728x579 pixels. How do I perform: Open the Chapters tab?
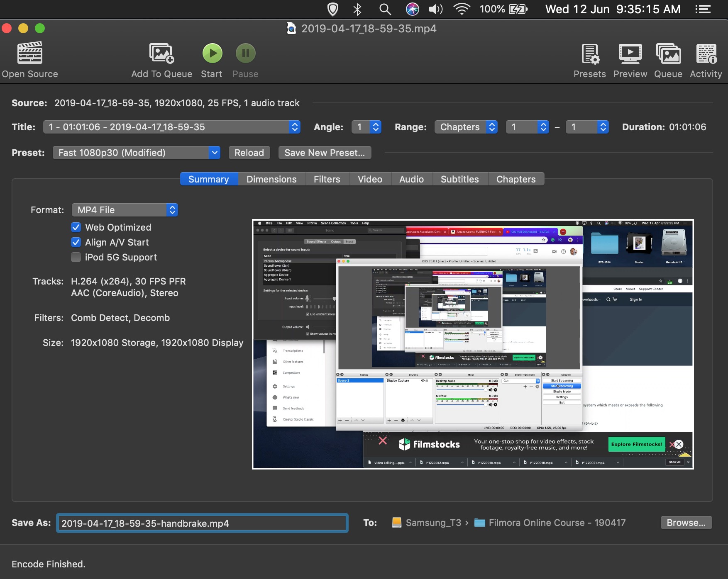(516, 179)
